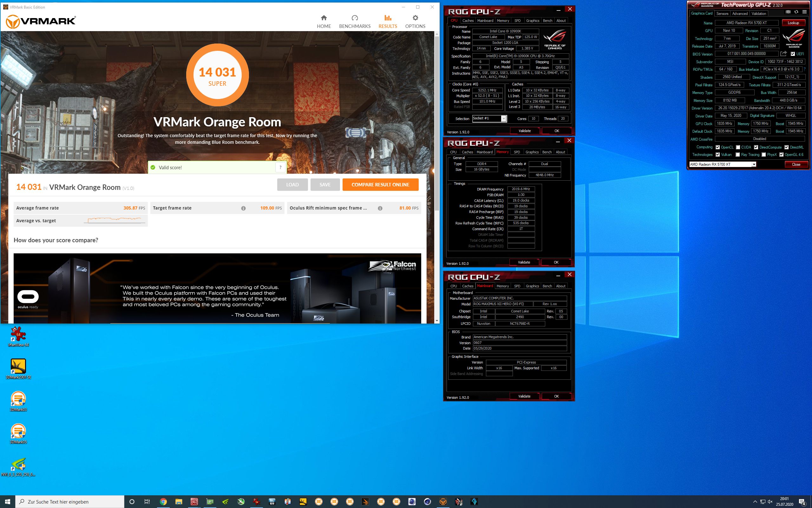812x508 pixels.
Task: Toggle the CUDA checkbox in GPU-Z
Action: click(x=738, y=147)
